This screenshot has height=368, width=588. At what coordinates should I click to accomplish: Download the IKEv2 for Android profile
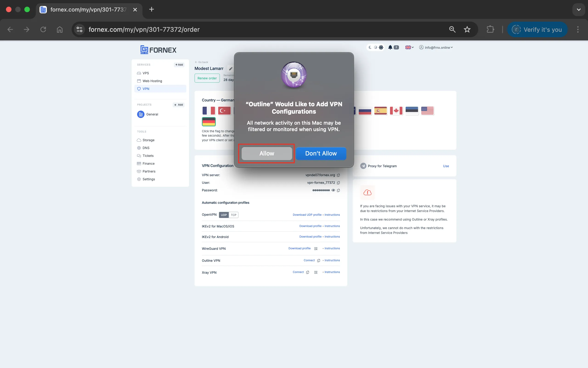coord(310,237)
